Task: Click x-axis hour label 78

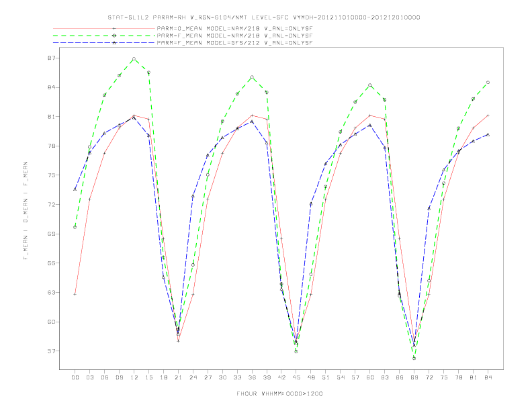Action: click(459, 377)
